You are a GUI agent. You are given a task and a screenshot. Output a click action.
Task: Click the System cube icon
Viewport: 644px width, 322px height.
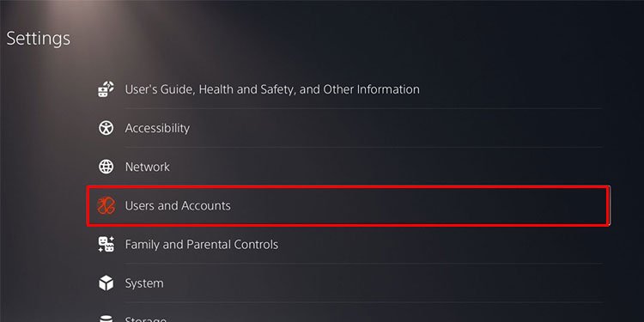106,283
